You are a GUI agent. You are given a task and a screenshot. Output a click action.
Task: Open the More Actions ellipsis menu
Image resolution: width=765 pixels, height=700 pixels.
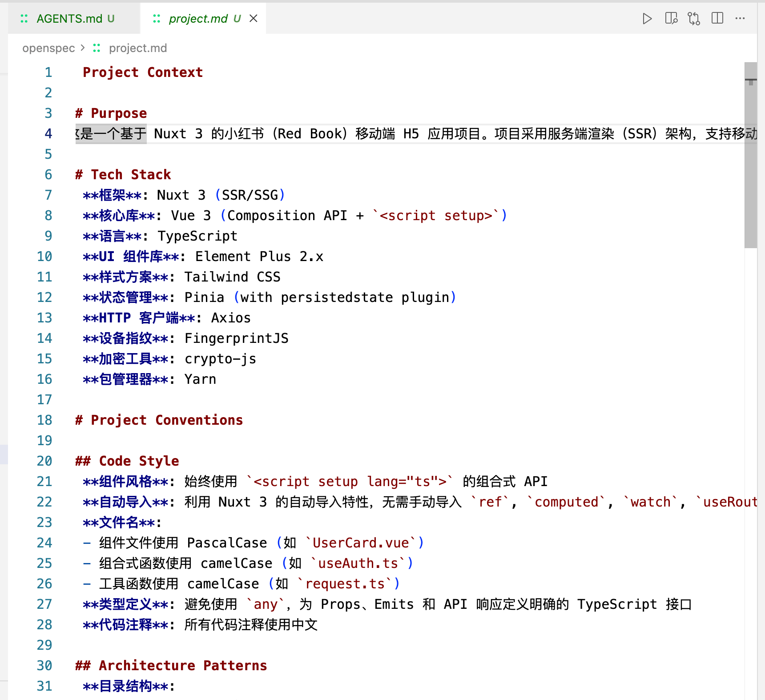tap(740, 19)
